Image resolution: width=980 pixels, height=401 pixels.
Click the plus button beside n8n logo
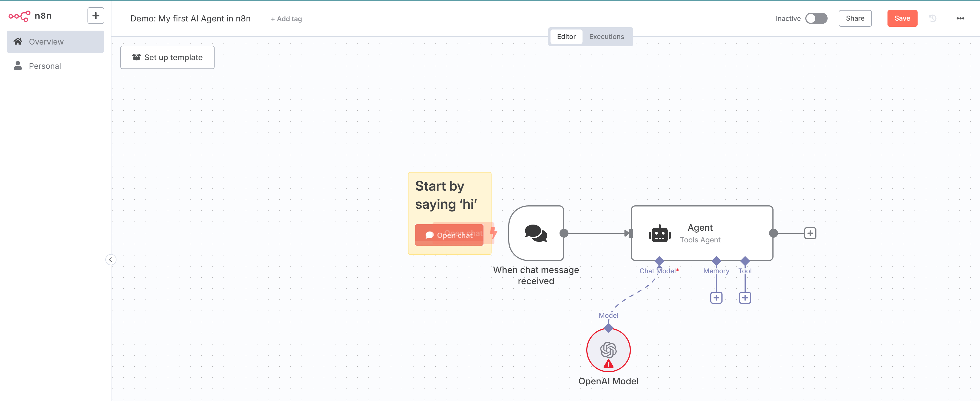click(96, 16)
